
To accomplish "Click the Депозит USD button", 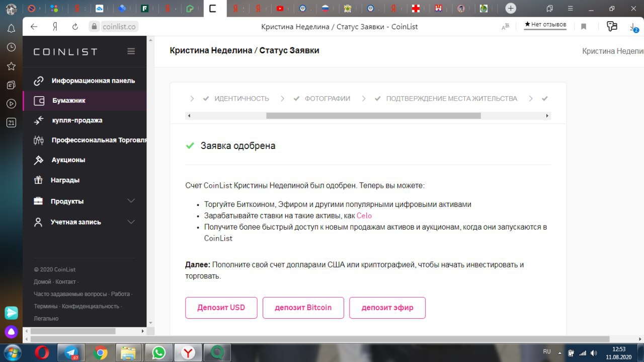I will tap(221, 308).
